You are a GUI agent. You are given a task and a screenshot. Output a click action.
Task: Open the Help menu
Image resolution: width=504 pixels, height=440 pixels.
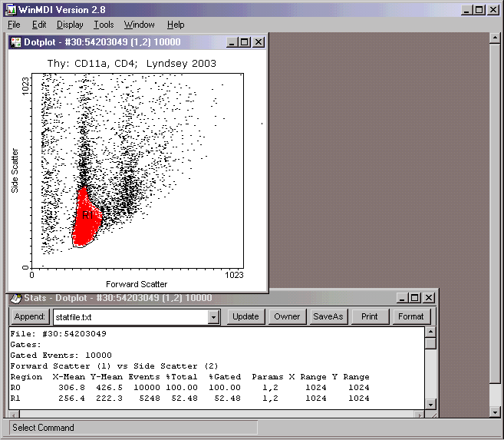tap(176, 25)
